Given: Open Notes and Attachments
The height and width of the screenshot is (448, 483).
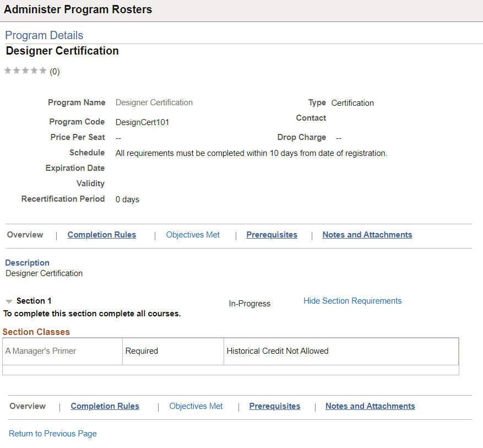Looking at the screenshot, I should 367,234.
